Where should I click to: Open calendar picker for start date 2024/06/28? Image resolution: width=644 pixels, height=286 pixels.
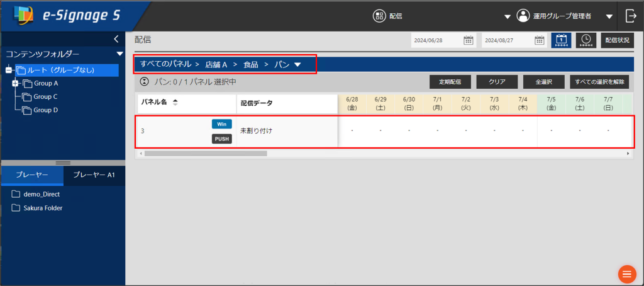point(468,40)
